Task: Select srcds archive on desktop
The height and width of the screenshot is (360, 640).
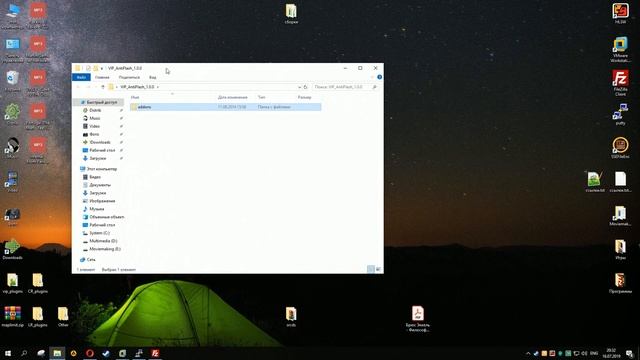Action: (291, 317)
